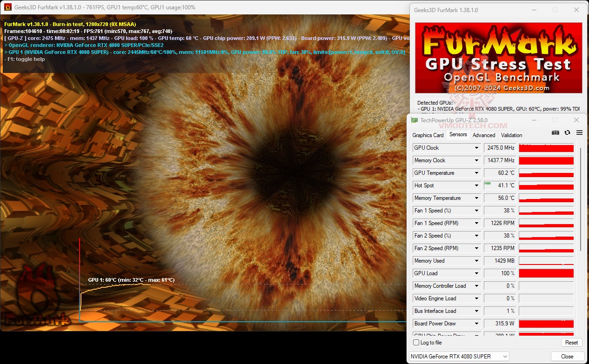Click the Hot Spot value 41.1 °C

(x=499, y=185)
